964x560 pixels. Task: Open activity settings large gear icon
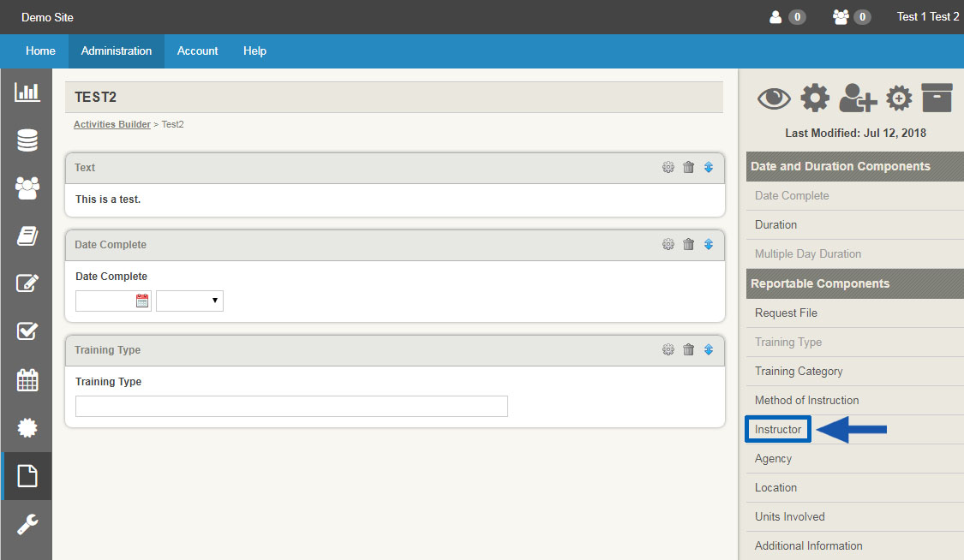pyautogui.click(x=815, y=98)
